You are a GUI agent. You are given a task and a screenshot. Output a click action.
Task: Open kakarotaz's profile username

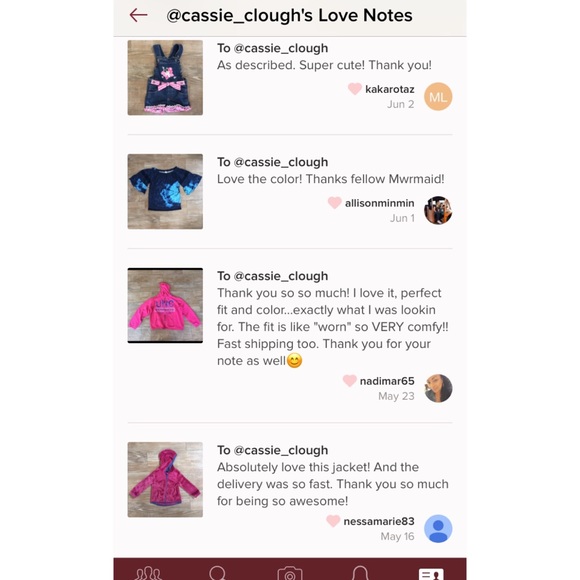click(x=390, y=89)
